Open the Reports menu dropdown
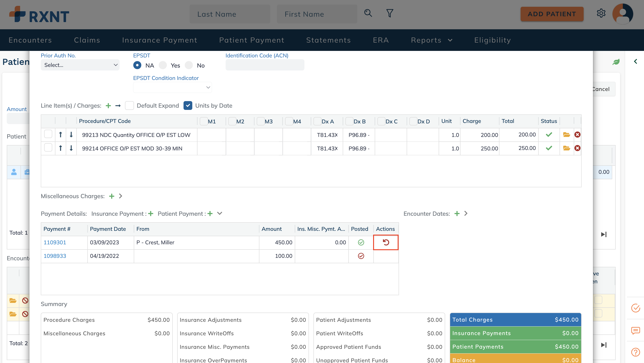 point(432,40)
